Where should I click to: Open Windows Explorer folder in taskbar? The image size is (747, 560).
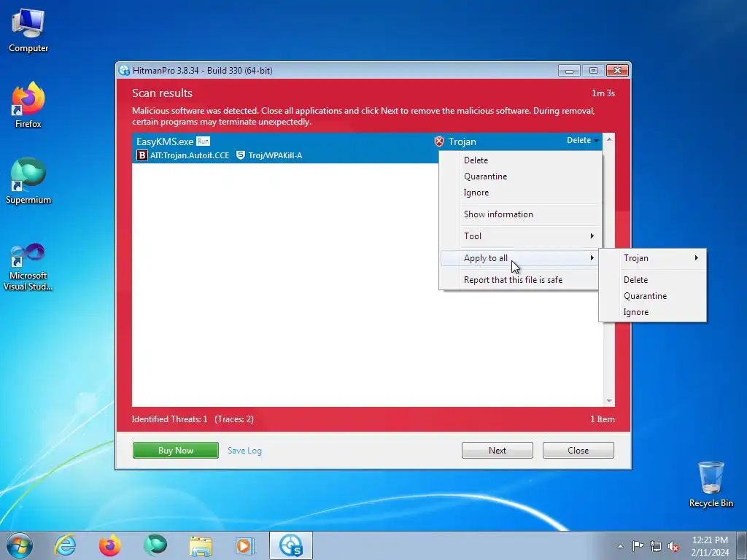point(201,545)
